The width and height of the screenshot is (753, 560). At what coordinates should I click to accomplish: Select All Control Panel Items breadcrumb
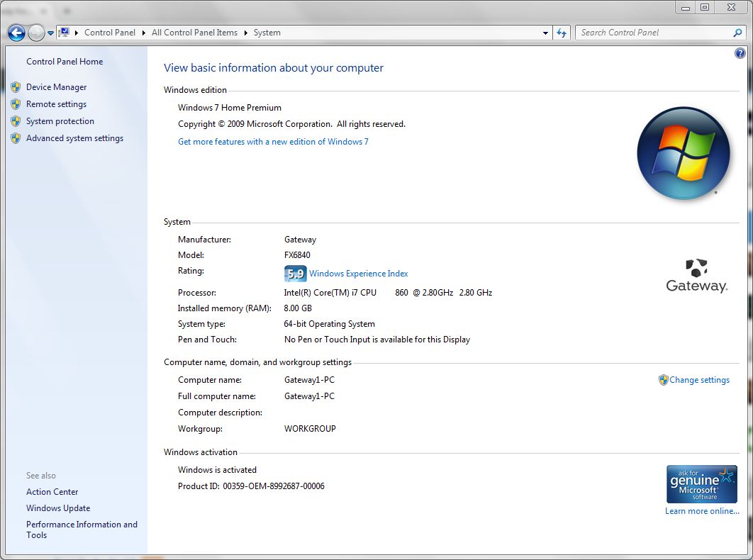coord(194,33)
